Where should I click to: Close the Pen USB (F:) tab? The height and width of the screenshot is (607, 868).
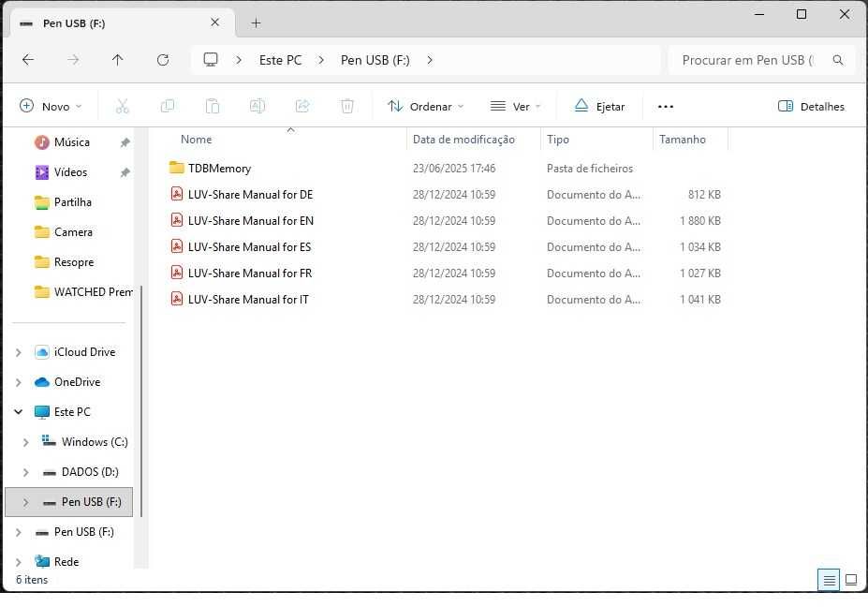pyautogui.click(x=214, y=22)
